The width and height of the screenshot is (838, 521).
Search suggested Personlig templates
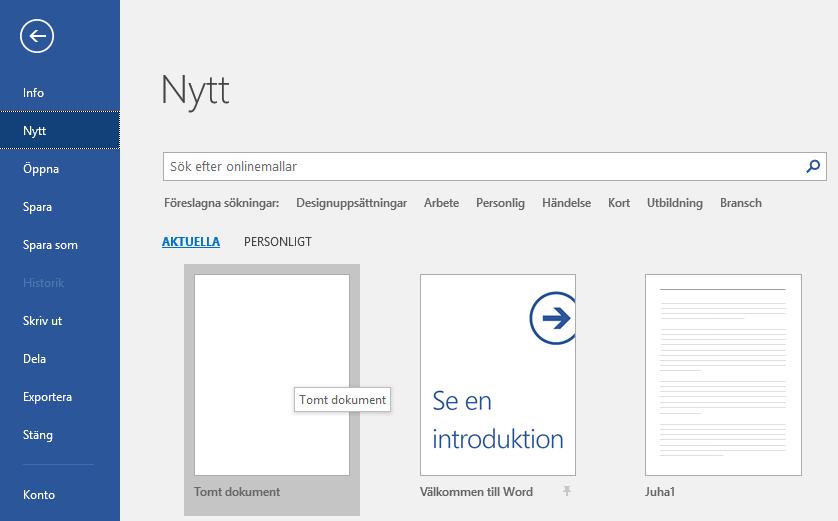point(500,203)
